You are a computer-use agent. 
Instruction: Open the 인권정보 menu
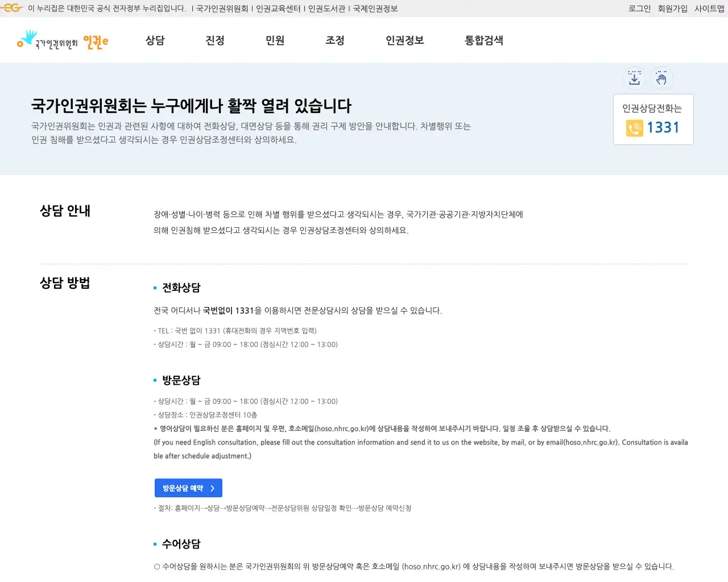[x=404, y=40]
